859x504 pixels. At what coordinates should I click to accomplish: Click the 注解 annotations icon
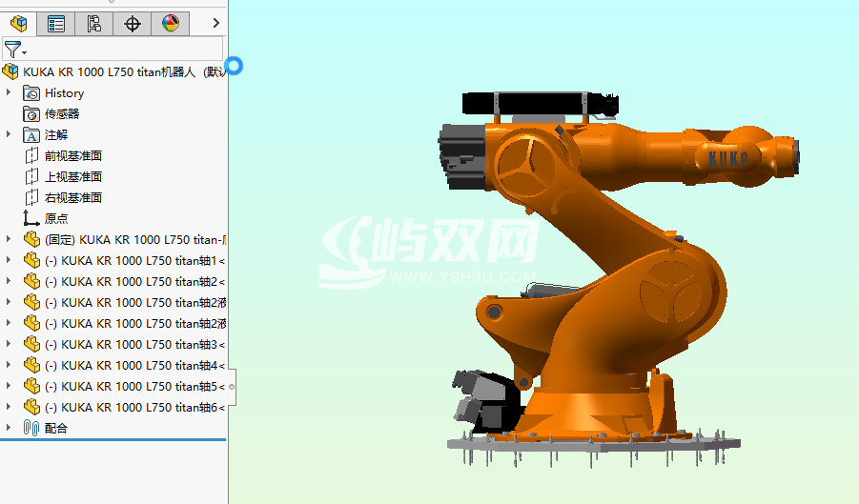point(31,134)
